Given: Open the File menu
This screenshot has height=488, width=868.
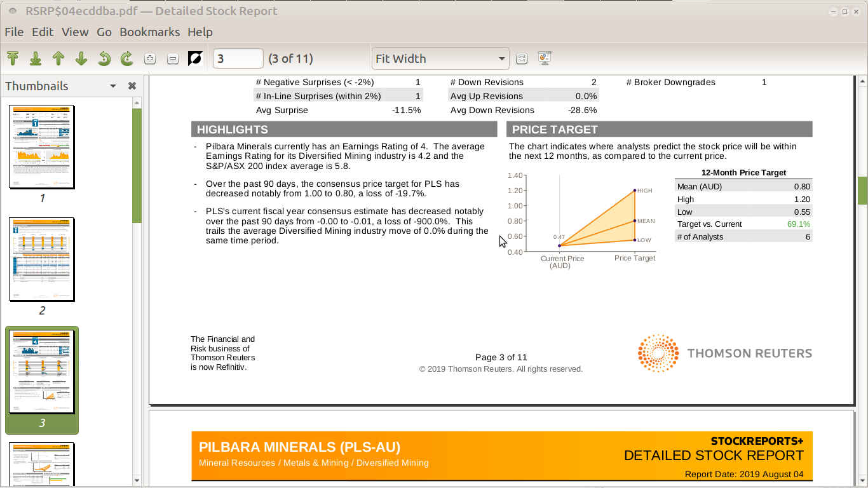Looking at the screenshot, I should coord(14,32).
